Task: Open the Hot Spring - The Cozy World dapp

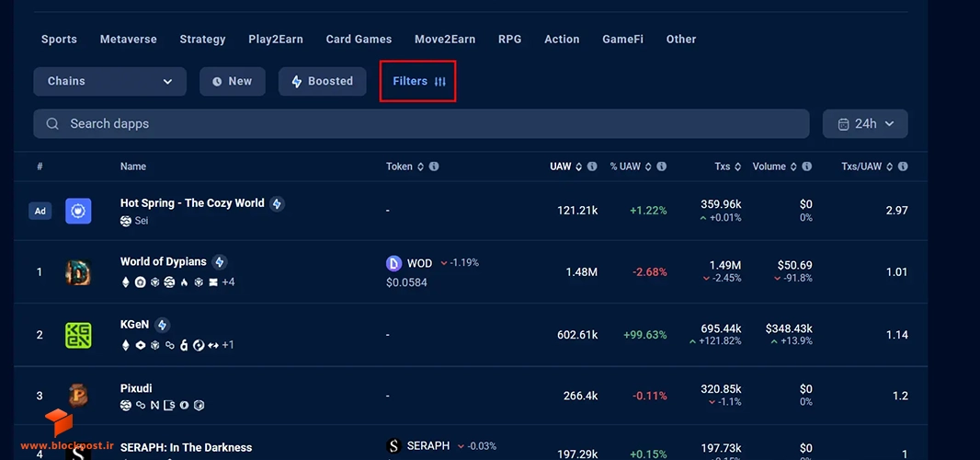Action: (192, 203)
